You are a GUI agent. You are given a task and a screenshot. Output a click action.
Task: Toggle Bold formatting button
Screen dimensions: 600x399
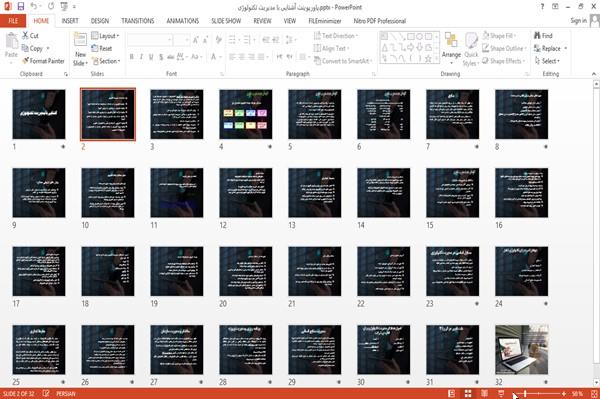pos(132,57)
